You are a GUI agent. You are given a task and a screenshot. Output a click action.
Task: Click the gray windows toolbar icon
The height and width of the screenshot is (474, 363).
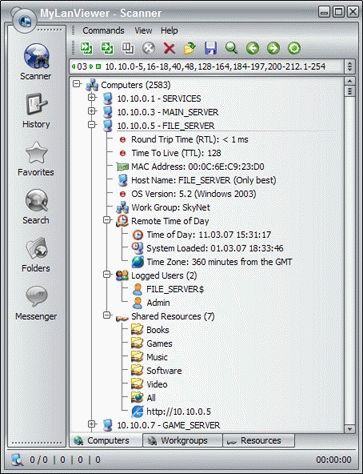128,48
